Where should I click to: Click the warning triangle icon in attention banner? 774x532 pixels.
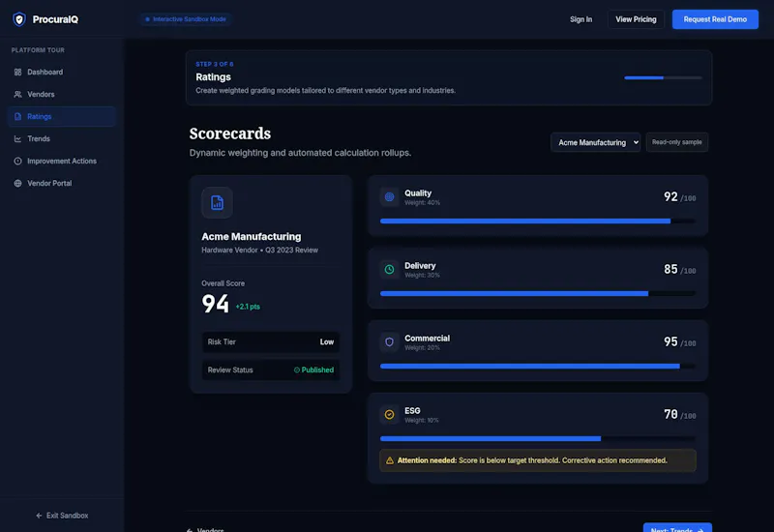click(390, 460)
